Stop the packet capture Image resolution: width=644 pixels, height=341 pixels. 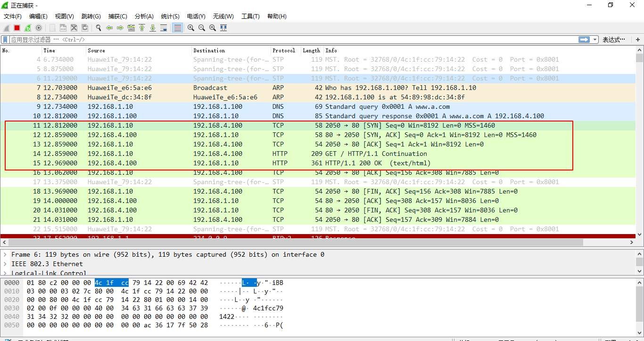pos(17,28)
